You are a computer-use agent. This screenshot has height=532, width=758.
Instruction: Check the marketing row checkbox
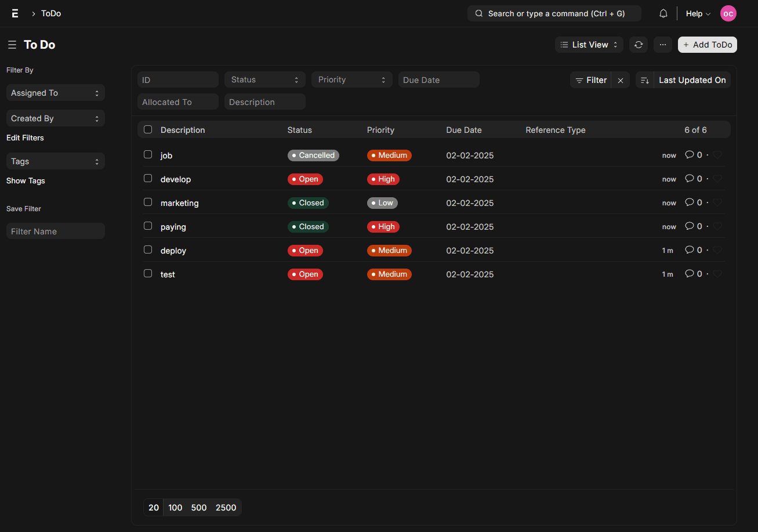148,202
